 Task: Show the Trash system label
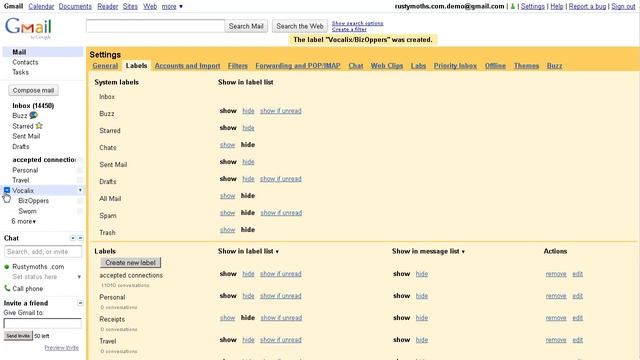pos(227,230)
